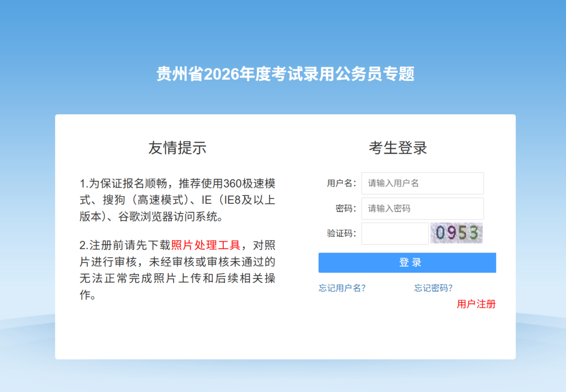Click the 用户名: field label
Image resolution: width=566 pixels, height=392 pixels.
[341, 183]
